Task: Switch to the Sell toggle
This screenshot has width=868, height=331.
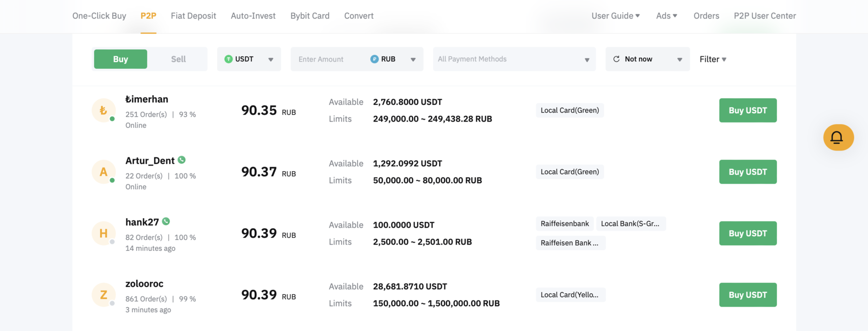Action: coord(178,59)
